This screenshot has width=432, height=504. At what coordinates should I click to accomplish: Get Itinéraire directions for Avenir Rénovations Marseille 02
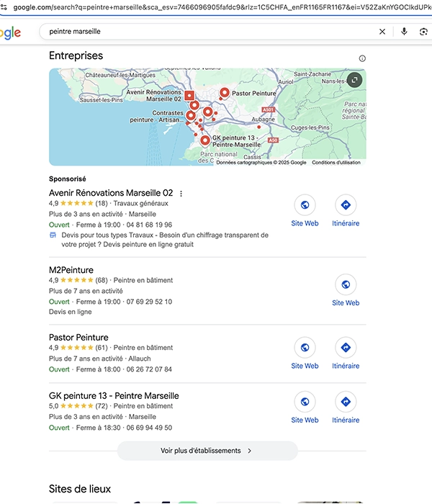346,204
